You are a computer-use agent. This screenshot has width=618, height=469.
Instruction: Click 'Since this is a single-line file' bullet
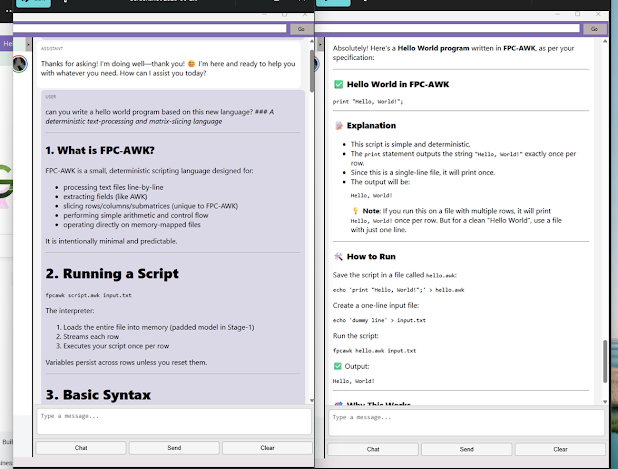click(x=423, y=173)
